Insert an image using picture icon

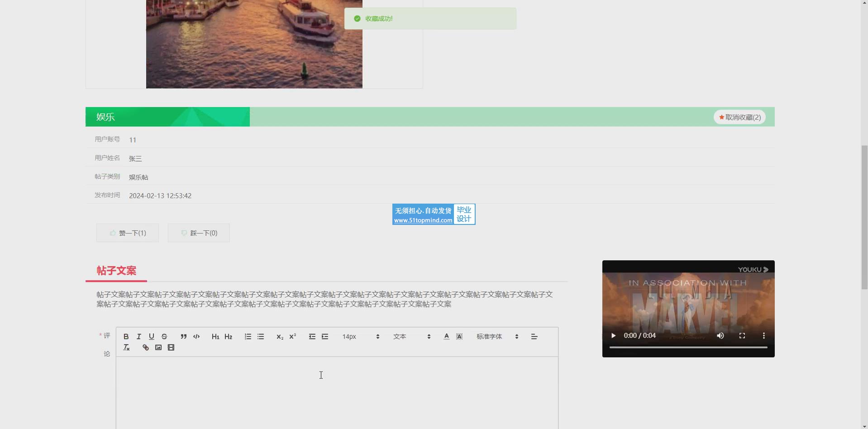pyautogui.click(x=158, y=348)
